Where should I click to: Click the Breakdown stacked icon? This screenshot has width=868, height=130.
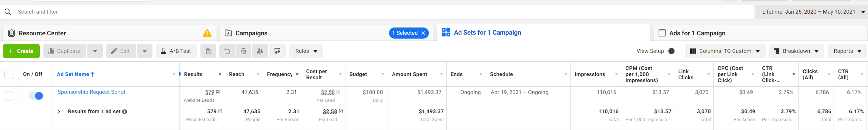(777, 51)
